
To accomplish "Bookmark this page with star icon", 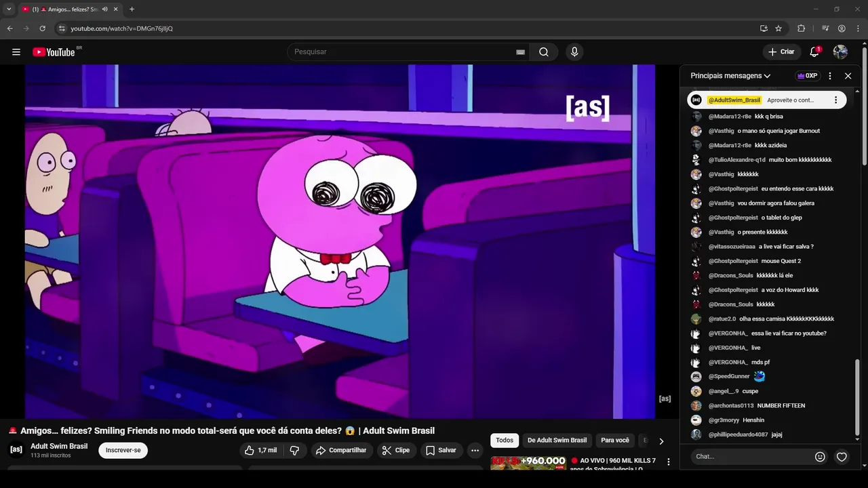I will click(778, 28).
